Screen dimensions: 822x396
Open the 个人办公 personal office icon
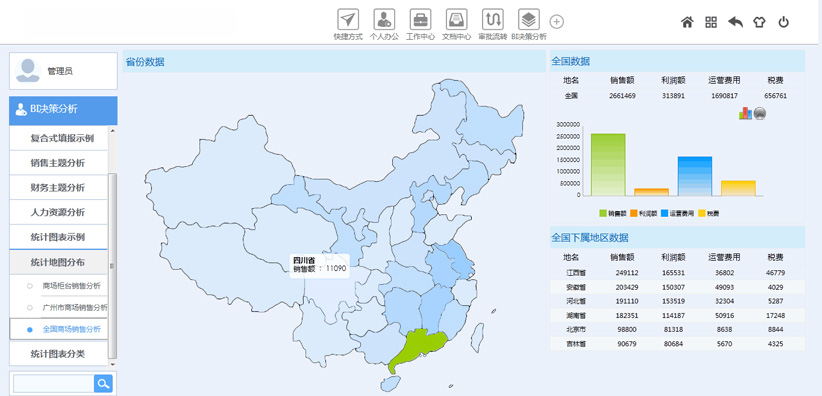click(x=384, y=19)
